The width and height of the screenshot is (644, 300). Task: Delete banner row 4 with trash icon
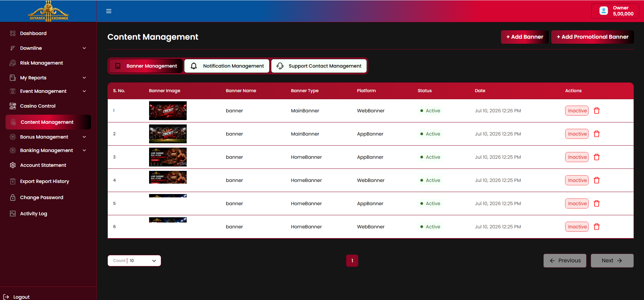click(x=597, y=180)
